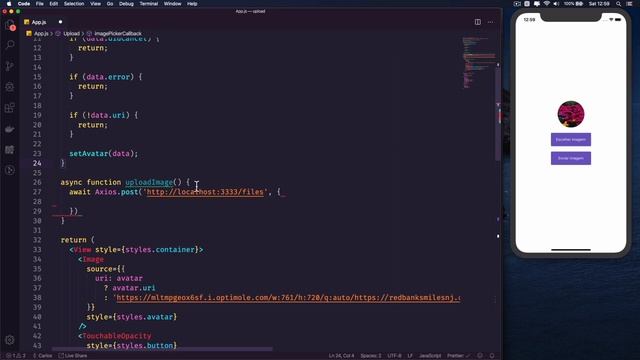Change the LF end-of-line setting
This screenshot has width=640, height=360.
(x=410, y=356)
